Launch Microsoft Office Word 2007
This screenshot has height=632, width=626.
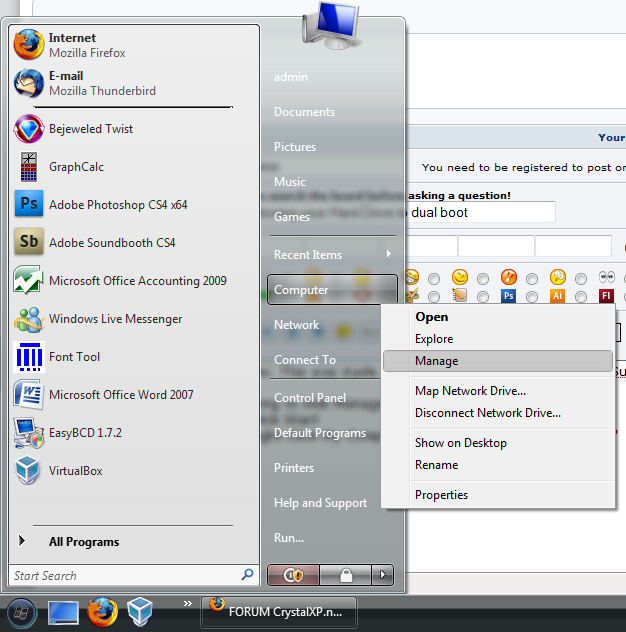(133, 395)
